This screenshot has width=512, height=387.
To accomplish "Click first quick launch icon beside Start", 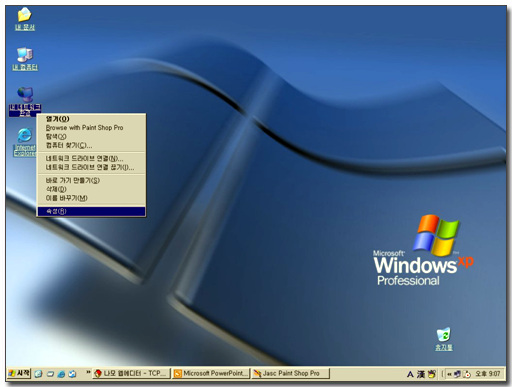I will click(x=39, y=374).
